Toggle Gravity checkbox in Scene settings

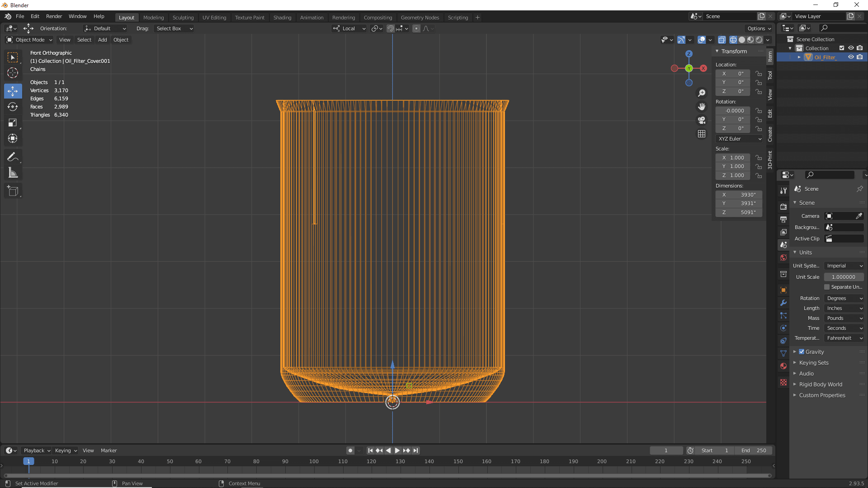click(x=802, y=352)
